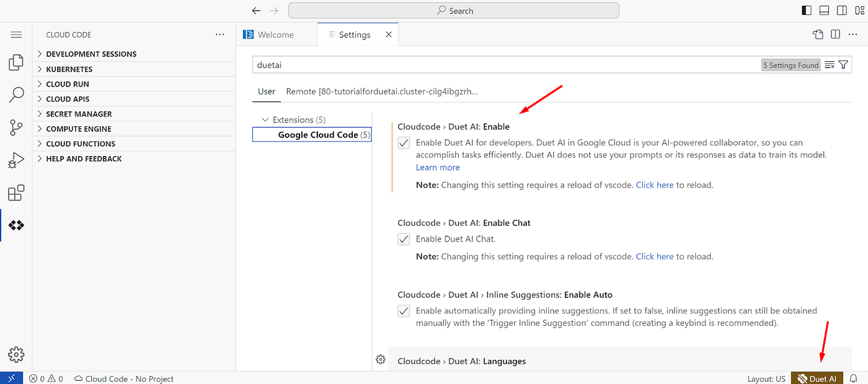The height and width of the screenshot is (384, 868).
Task: Uncheck the Duet AI Enable checkbox
Action: (x=404, y=143)
